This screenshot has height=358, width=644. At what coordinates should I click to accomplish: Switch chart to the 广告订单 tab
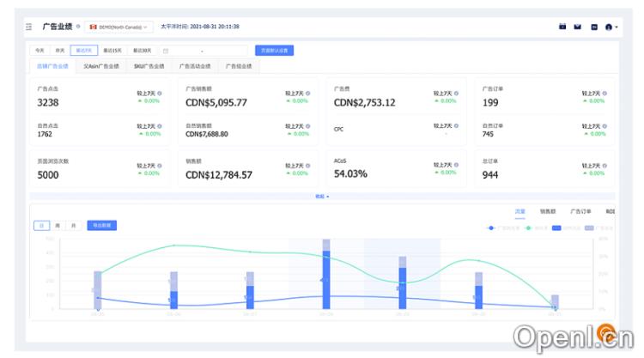click(580, 211)
